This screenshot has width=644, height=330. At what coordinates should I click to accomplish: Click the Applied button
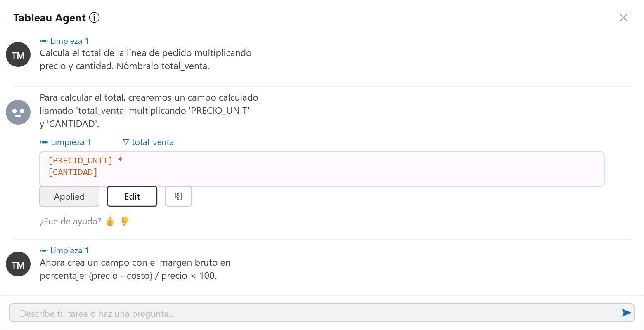coord(69,196)
